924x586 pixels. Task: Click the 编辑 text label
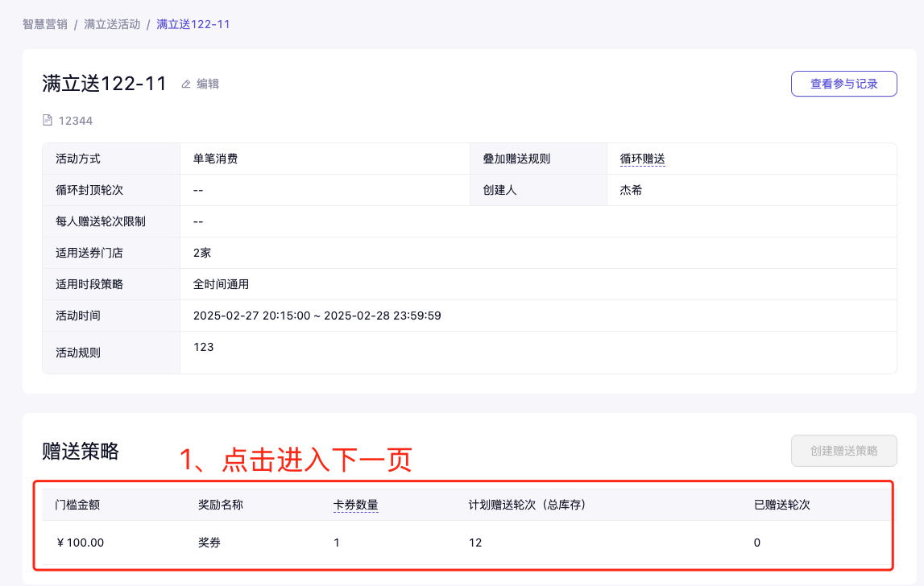pyautogui.click(x=208, y=84)
